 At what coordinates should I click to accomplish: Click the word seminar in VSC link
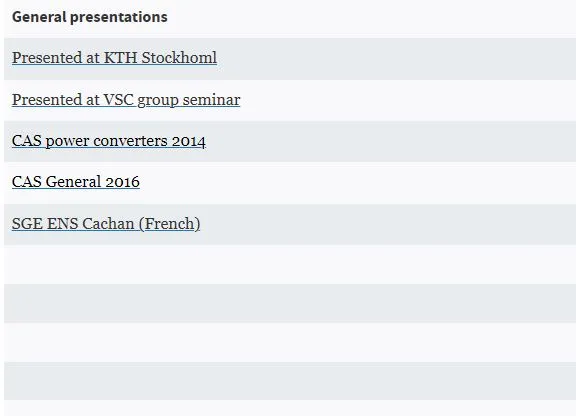(212, 100)
